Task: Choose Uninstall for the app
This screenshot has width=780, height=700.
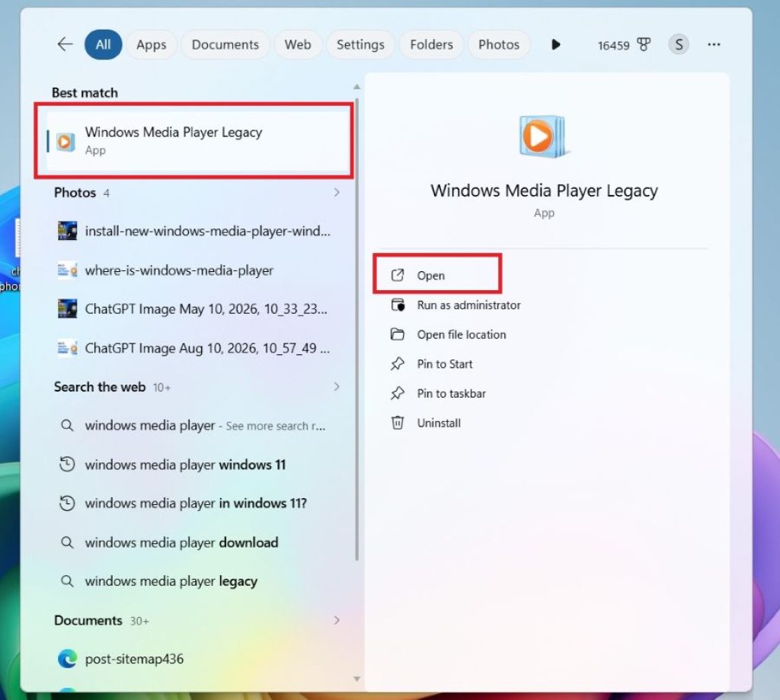Action: pos(544,423)
